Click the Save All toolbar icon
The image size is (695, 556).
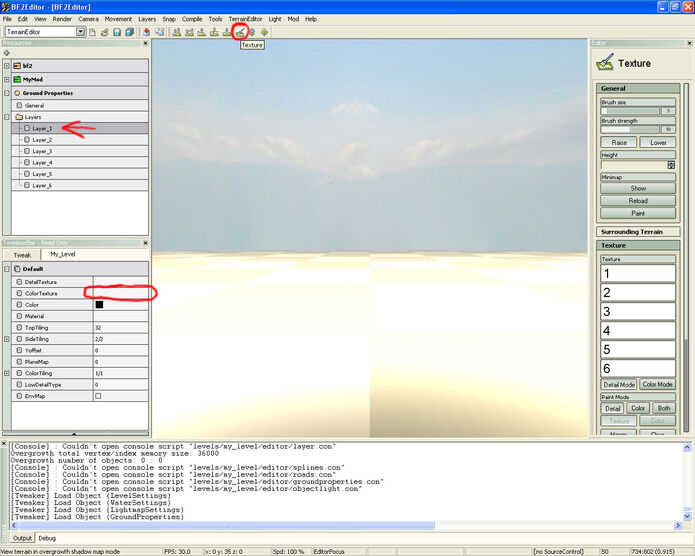click(129, 32)
